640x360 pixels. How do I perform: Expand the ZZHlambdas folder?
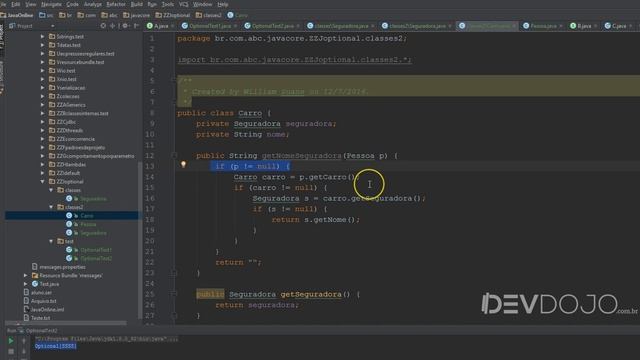tap(42, 164)
